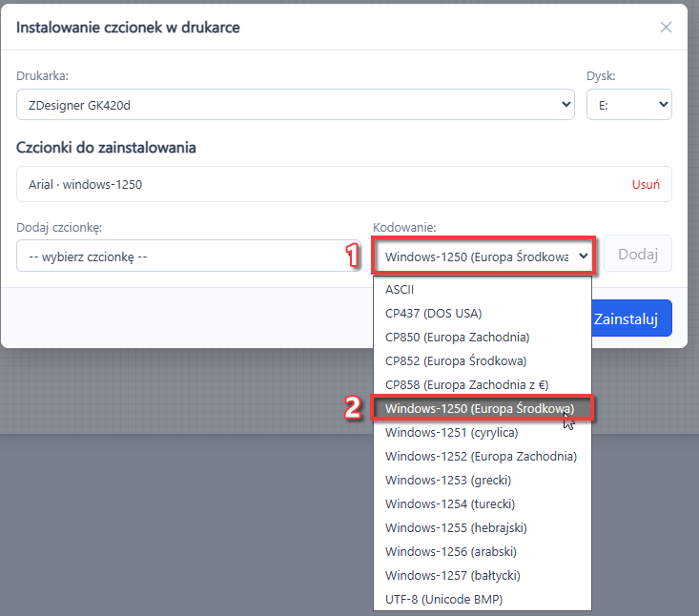Select CP850 (Europa Zachodnia) option

(483, 338)
